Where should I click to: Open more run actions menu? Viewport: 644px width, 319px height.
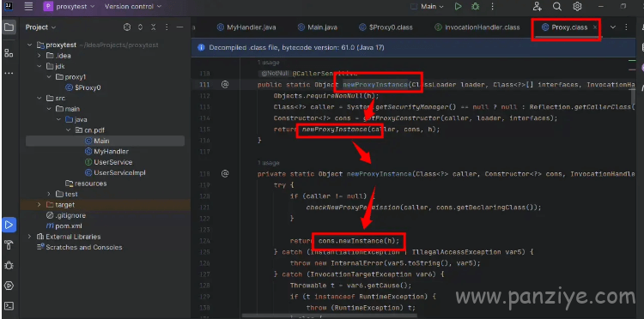493,7
